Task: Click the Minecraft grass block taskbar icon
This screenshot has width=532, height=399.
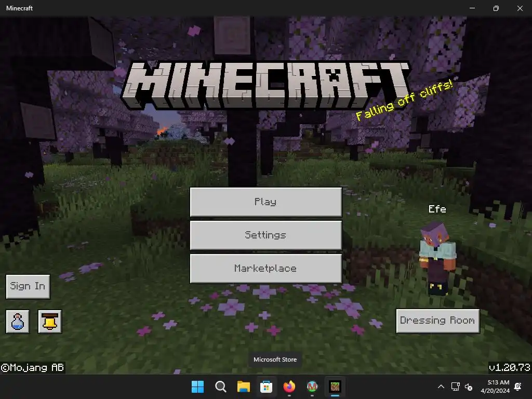Action: point(335,387)
